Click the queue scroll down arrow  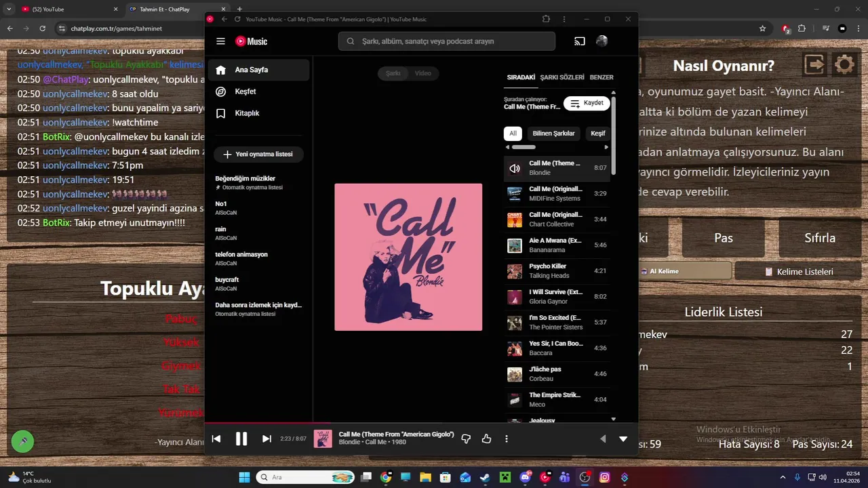[x=614, y=420]
